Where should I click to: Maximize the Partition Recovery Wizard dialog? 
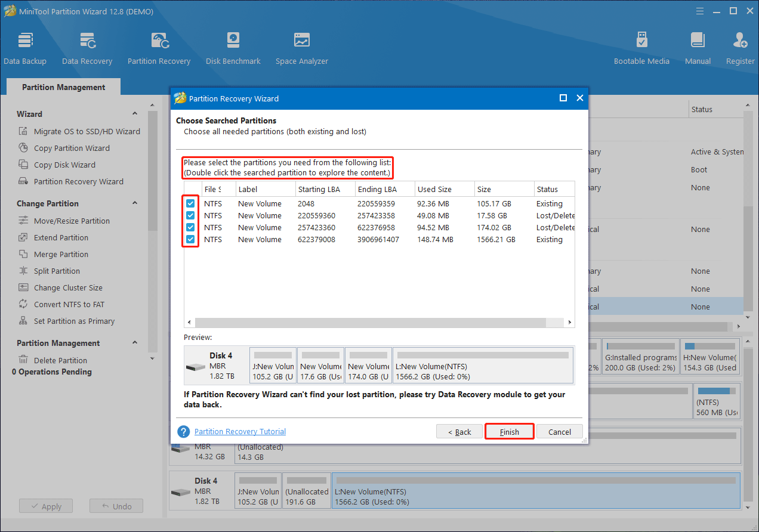tap(563, 98)
